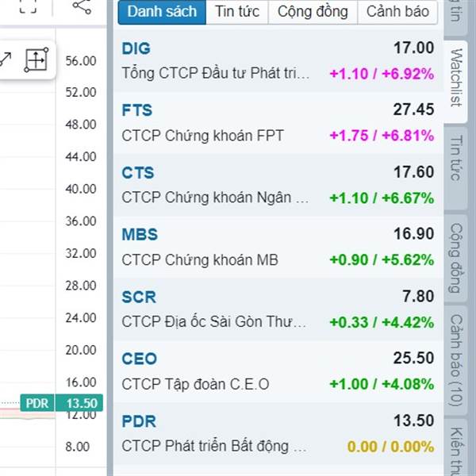This screenshot has height=476, width=476.
Task: Select the Danh sách tab
Action: 162,12
